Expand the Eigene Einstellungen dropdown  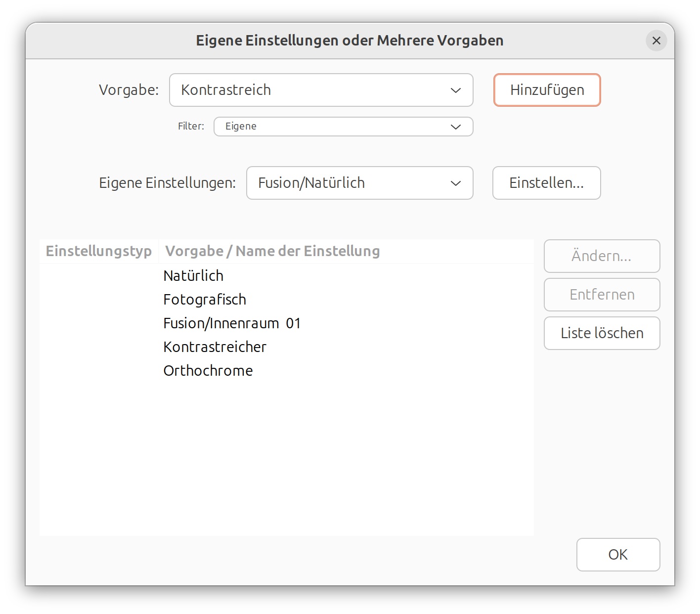pos(359,183)
